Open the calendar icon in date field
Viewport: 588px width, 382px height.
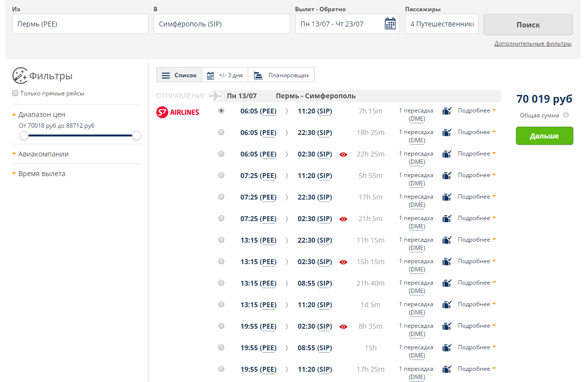[390, 23]
